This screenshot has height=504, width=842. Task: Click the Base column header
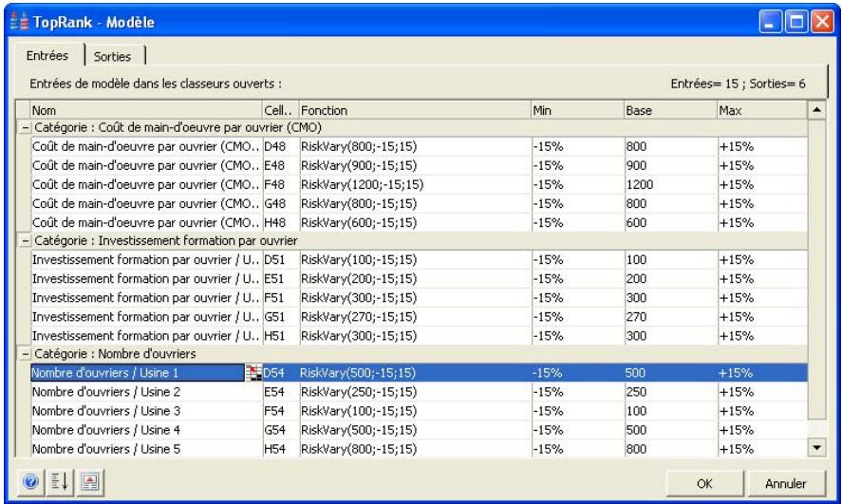coord(671,110)
